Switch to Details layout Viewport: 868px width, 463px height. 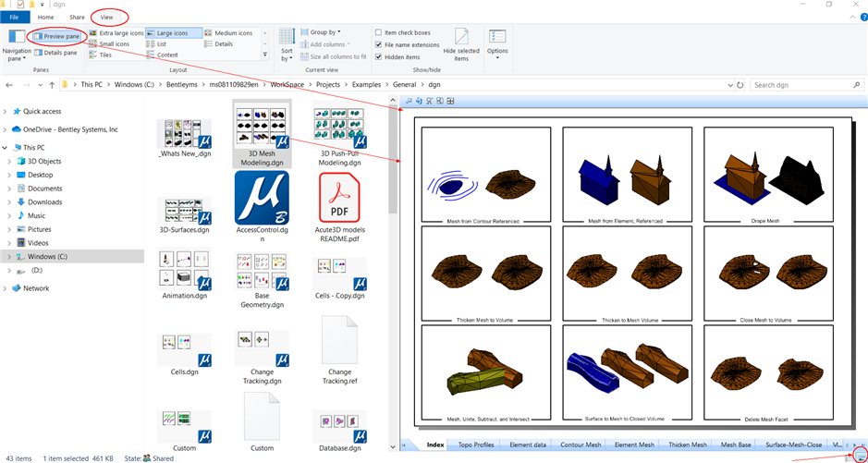219,44
